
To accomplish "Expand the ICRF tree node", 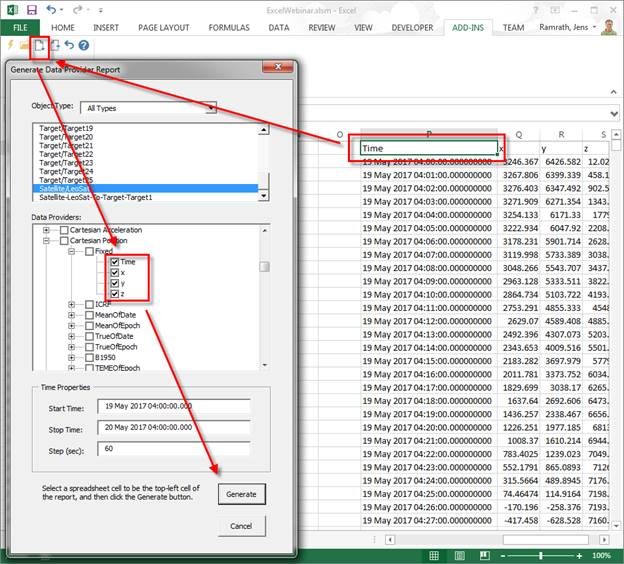I will coord(72,304).
